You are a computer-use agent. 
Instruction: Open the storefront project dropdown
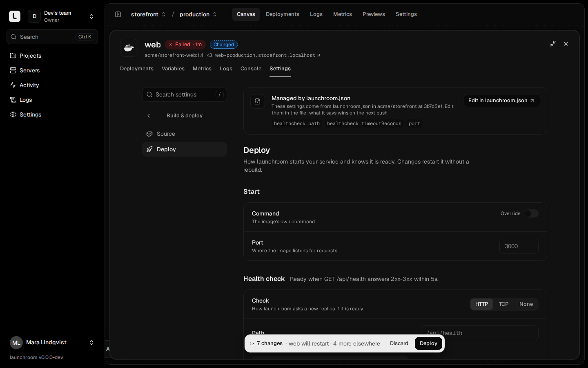click(x=148, y=14)
